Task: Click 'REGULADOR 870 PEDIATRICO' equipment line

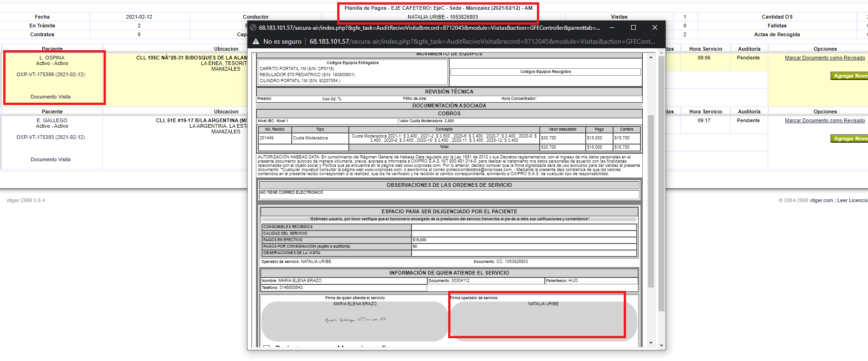Action: [307, 74]
